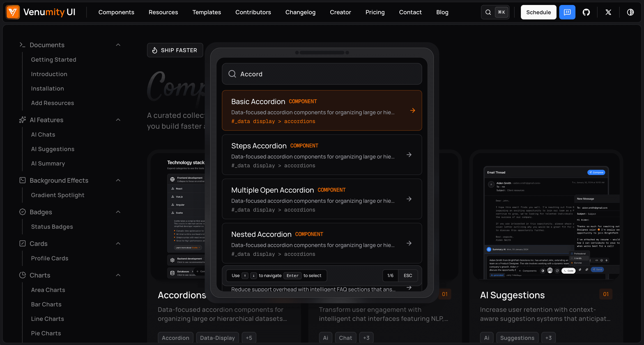Open Installation in sidebar

coord(48,89)
